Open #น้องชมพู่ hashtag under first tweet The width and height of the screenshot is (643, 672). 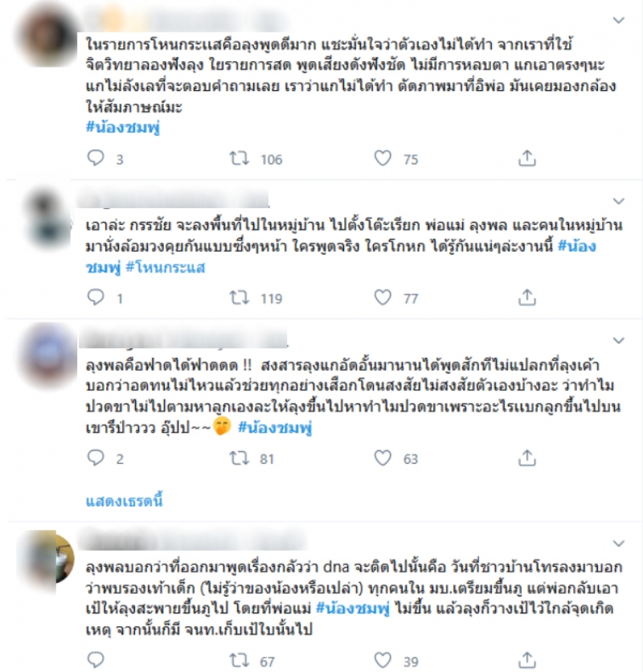click(x=123, y=127)
